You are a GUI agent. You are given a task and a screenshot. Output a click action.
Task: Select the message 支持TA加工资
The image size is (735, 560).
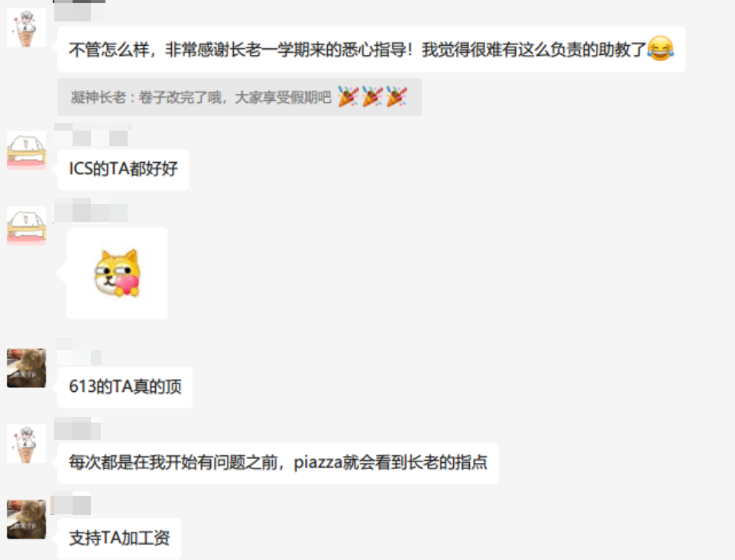119,539
